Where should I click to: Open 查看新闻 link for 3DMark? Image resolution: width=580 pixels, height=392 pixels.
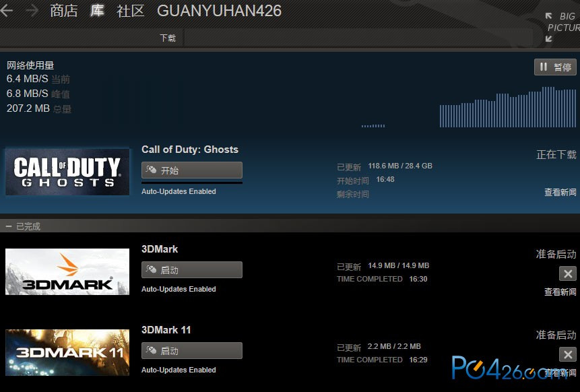pos(560,292)
